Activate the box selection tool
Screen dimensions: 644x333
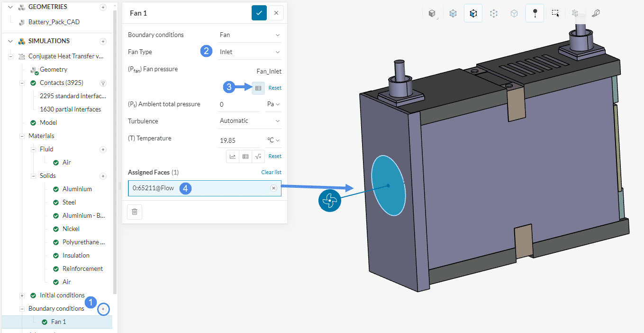tap(555, 14)
